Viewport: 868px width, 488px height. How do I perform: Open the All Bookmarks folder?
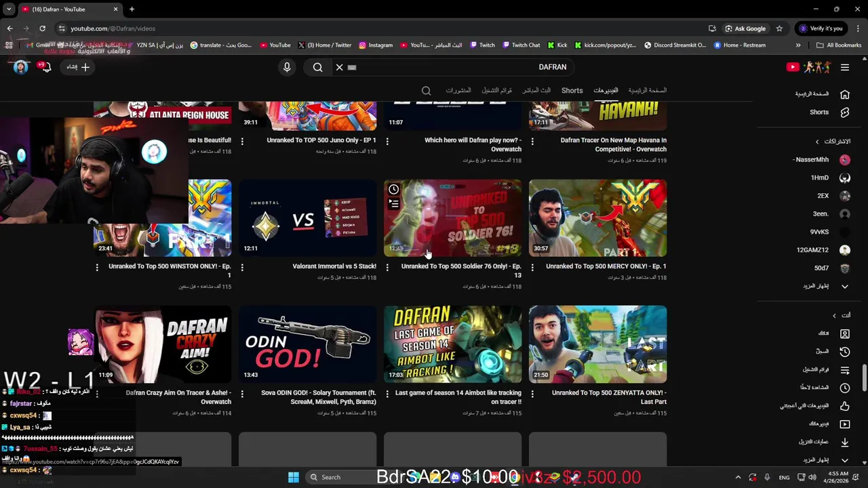(x=839, y=45)
